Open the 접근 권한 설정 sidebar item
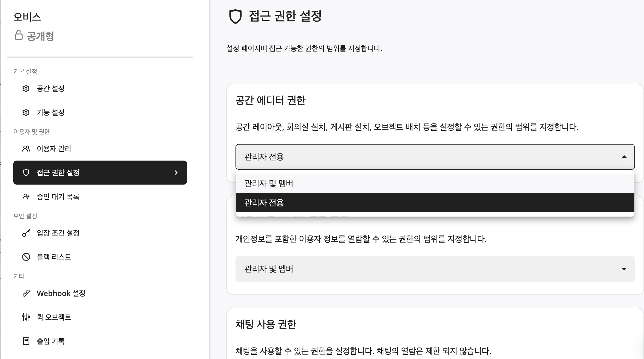 100,173
